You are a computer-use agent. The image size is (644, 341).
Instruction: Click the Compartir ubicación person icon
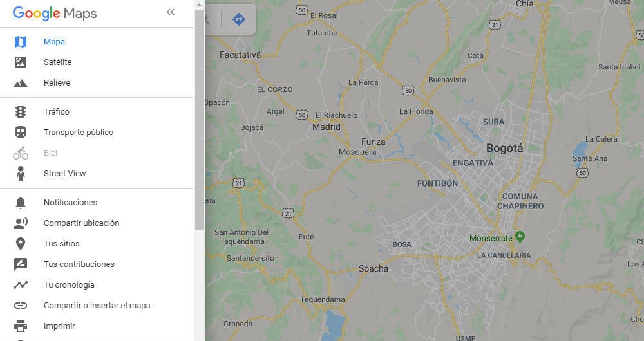[x=20, y=223]
